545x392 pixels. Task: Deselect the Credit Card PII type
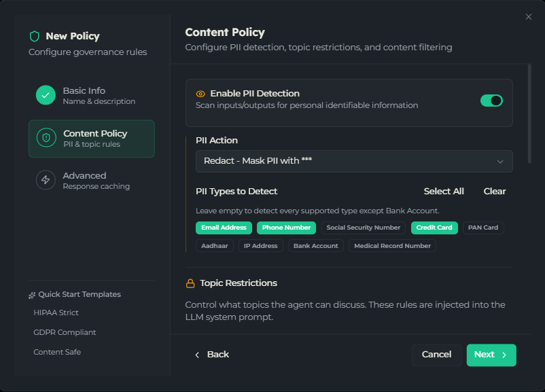click(x=434, y=228)
